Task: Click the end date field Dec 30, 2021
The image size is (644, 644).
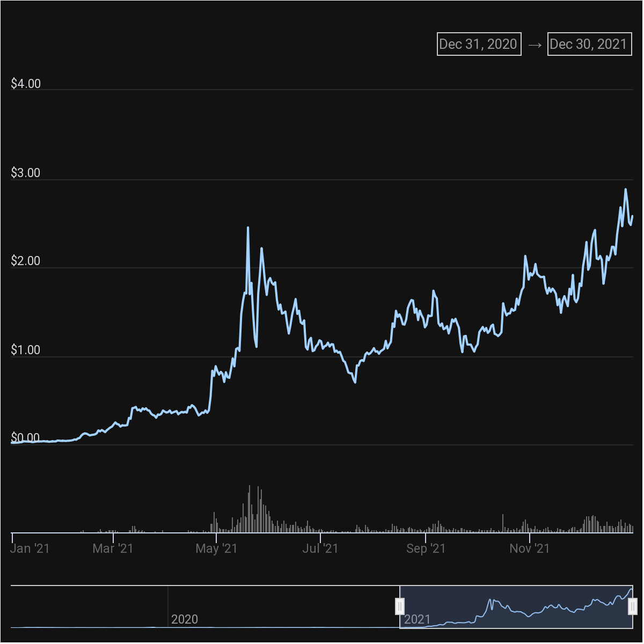Action: (589, 44)
